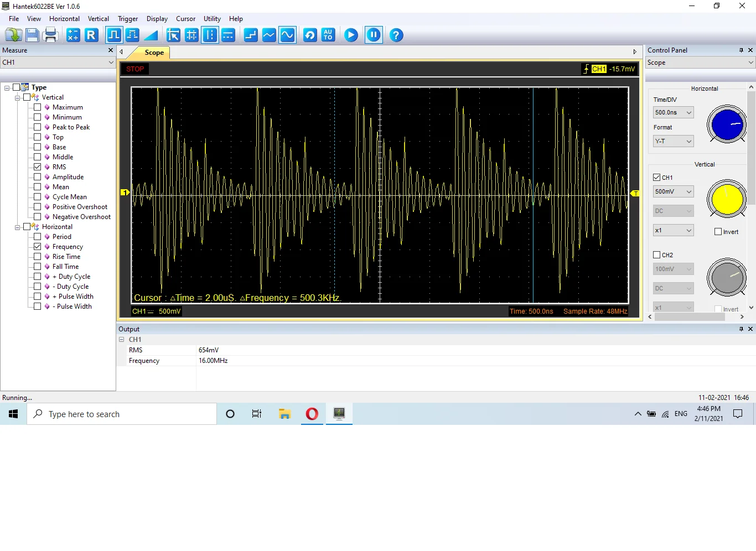The height and width of the screenshot is (551, 756).
Task: Click the Print toolbar icon
Action: point(50,35)
